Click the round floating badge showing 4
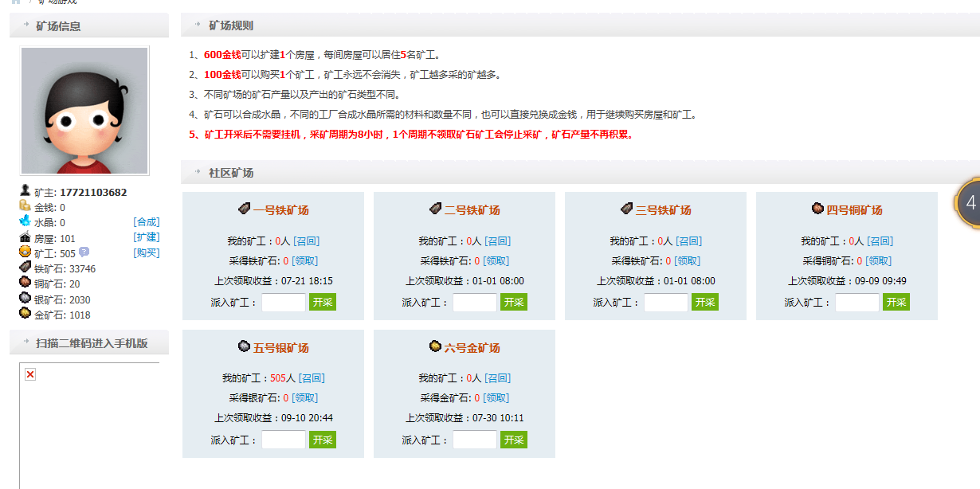The width and height of the screenshot is (980, 489). pos(969,203)
